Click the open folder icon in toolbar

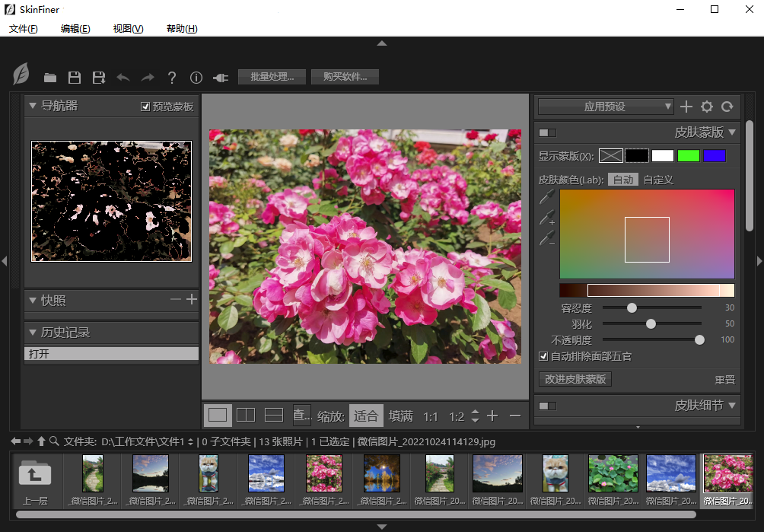tap(50, 78)
